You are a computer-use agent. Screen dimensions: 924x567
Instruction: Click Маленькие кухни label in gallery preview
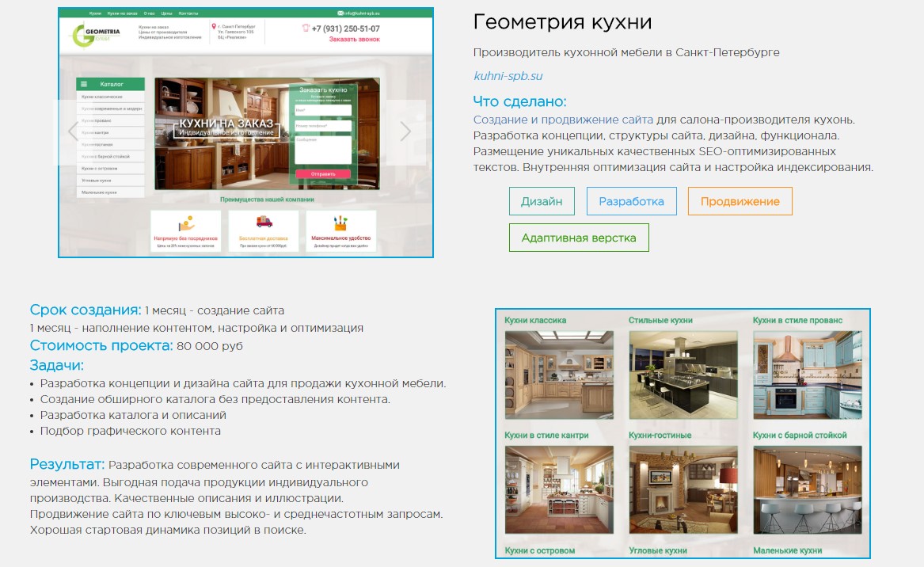(x=787, y=550)
